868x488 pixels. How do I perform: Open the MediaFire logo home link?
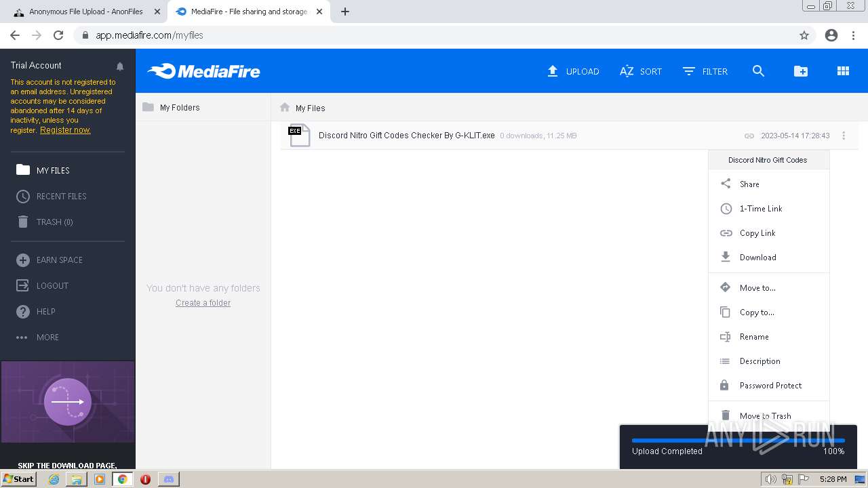click(x=203, y=71)
